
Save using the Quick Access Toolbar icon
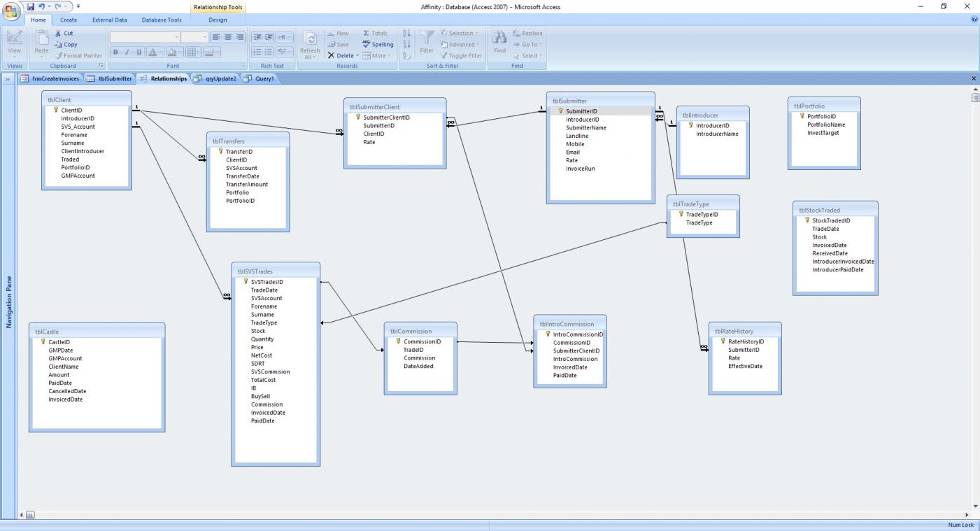click(x=31, y=6)
